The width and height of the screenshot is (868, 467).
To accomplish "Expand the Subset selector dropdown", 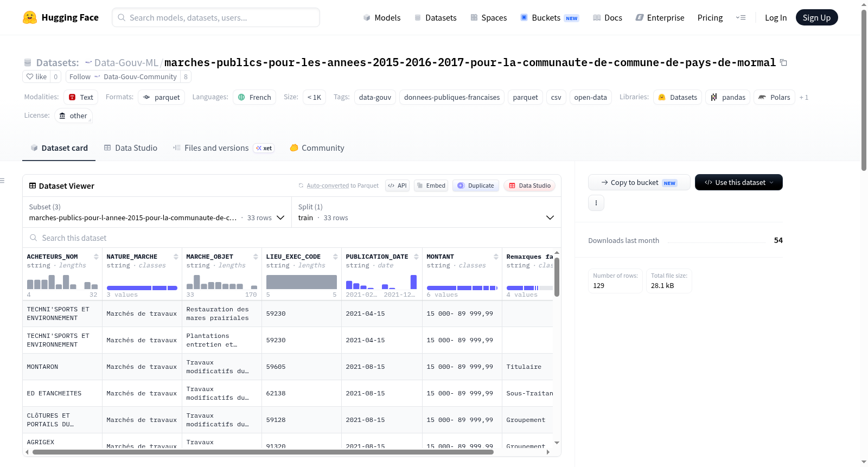I will pos(157,212).
